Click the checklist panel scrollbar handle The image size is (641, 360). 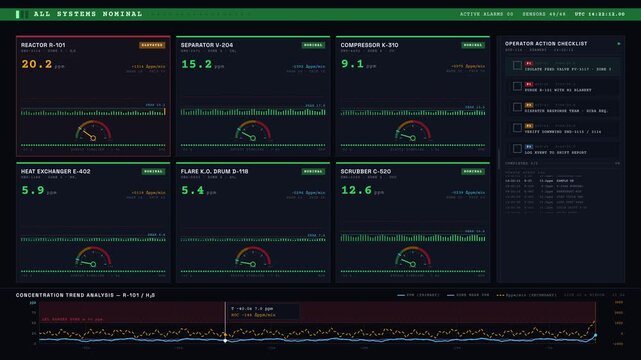[499, 159]
